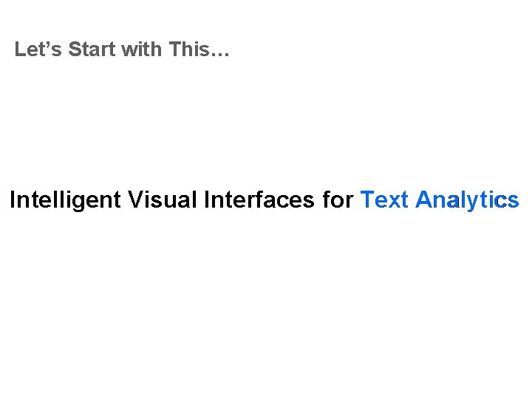This screenshot has height=399, width=532.
Task: Click the capital "V" in "Visual"
Action: click(135, 200)
